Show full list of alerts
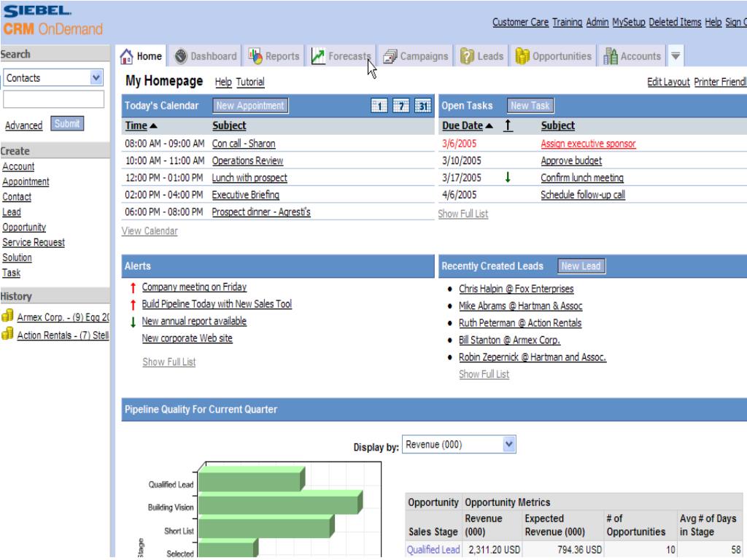Screen dimensions: 747x560 169,362
